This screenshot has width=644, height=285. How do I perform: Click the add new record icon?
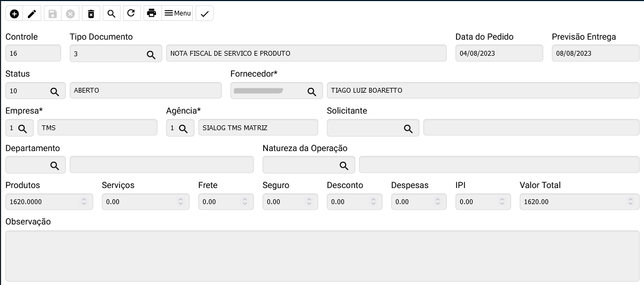coord(14,13)
